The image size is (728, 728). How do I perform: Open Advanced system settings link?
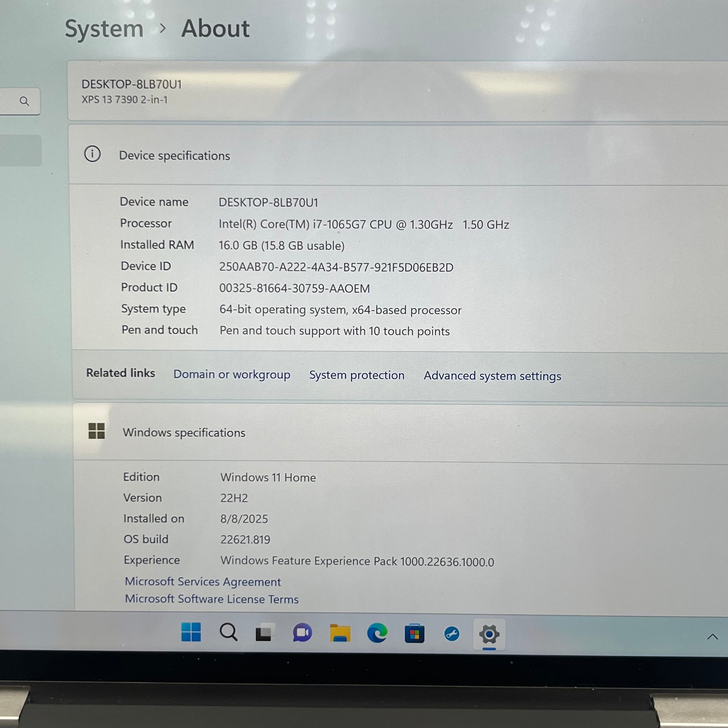click(492, 376)
